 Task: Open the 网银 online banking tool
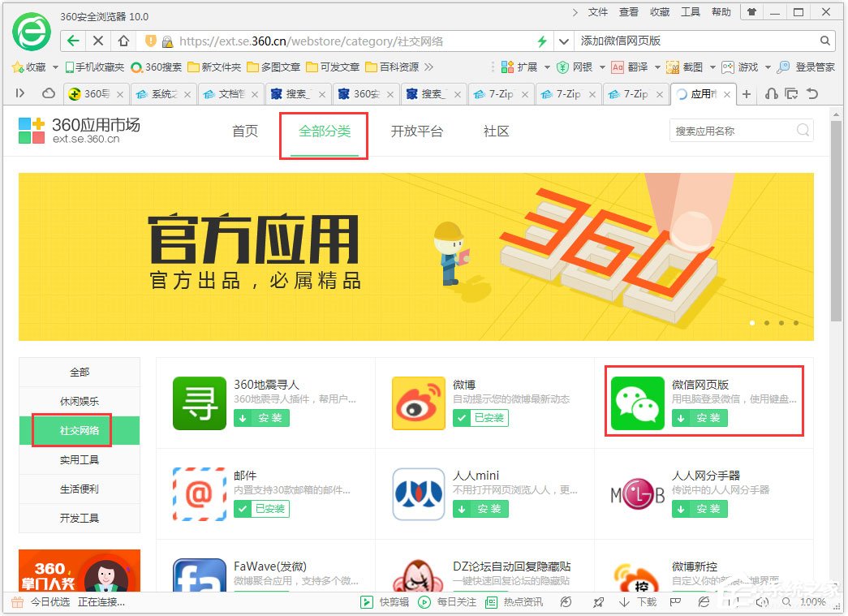[x=578, y=67]
